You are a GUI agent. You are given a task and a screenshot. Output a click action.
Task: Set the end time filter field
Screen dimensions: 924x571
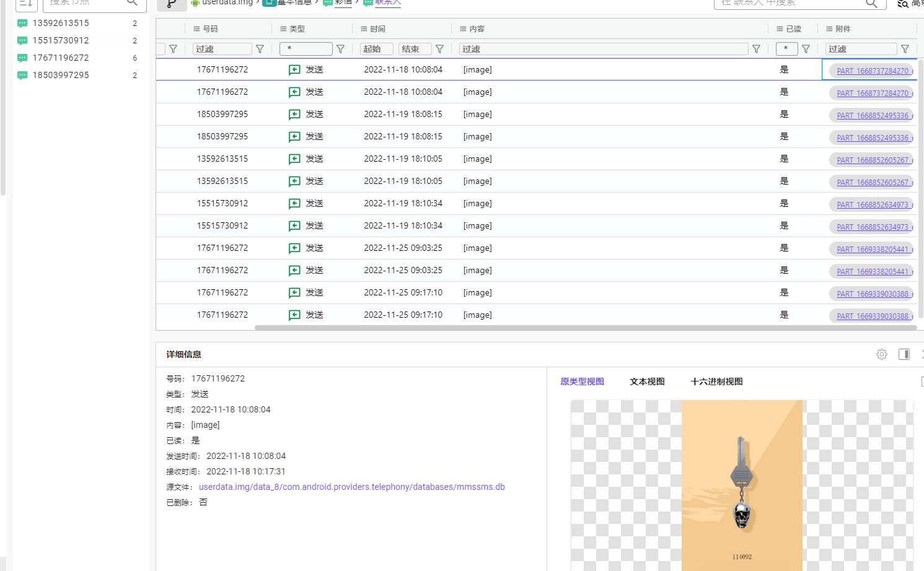click(x=415, y=49)
